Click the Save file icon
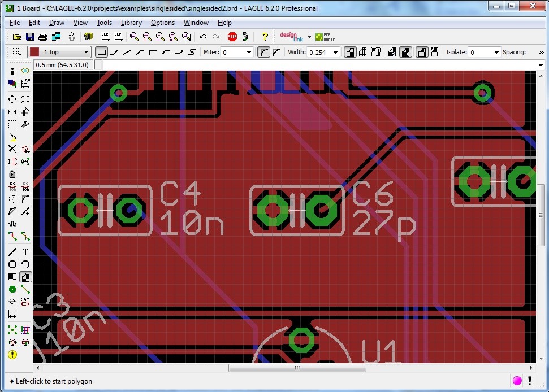This screenshot has height=392, width=549. coord(30,37)
